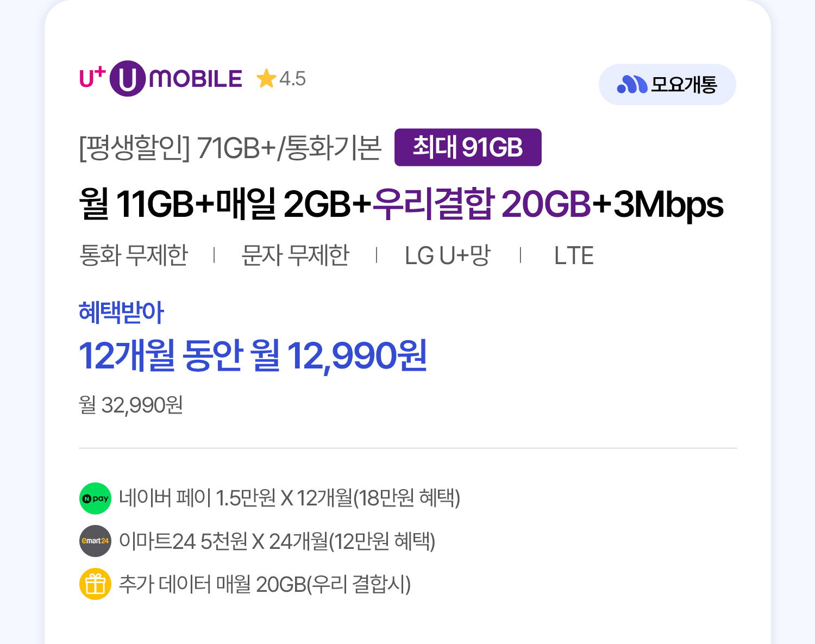Screen dimensions: 815x644
Task: Click the purple 우리결합 20GB text
Action: 481,204
